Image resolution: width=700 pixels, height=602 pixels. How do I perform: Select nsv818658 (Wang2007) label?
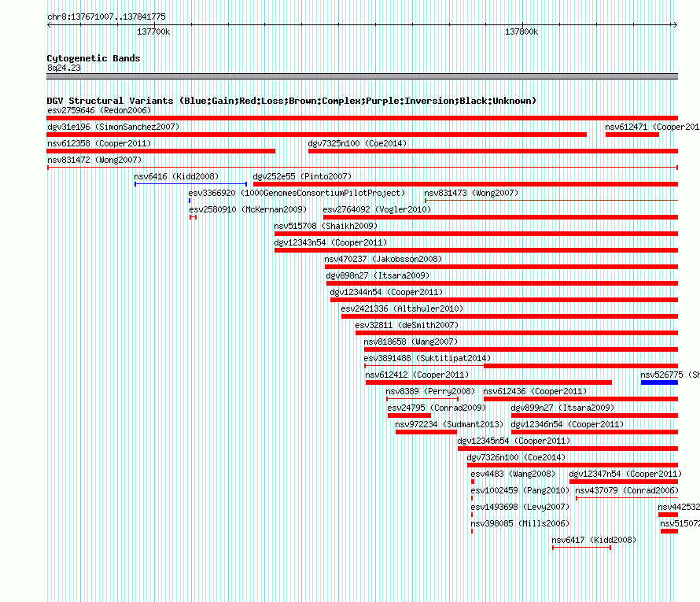[411, 342]
